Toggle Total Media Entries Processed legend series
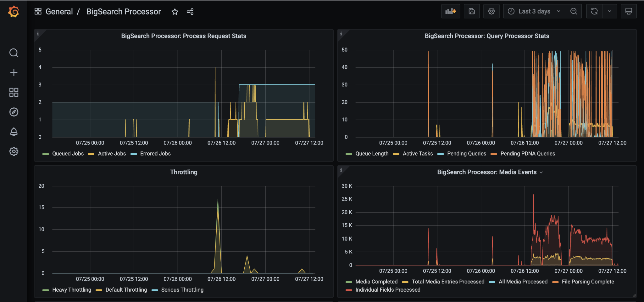 (x=448, y=282)
